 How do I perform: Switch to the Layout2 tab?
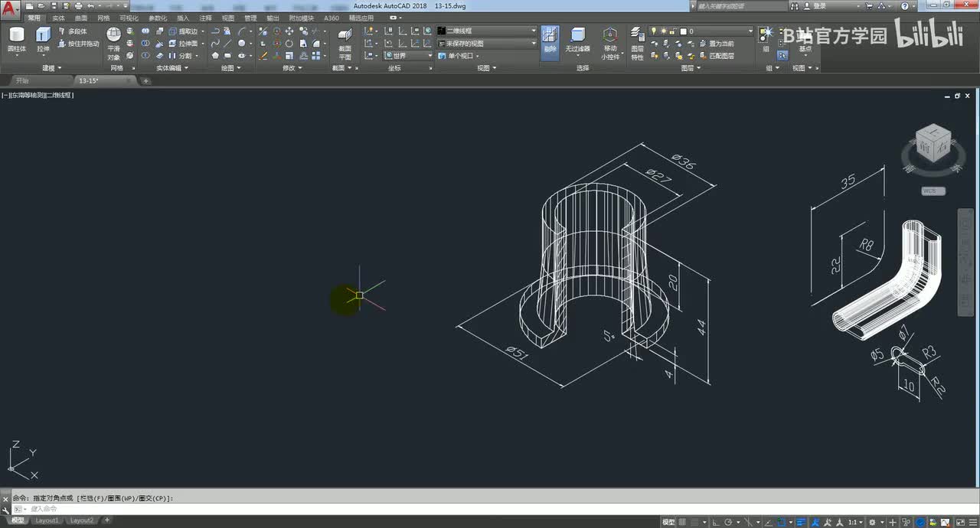[x=82, y=520]
